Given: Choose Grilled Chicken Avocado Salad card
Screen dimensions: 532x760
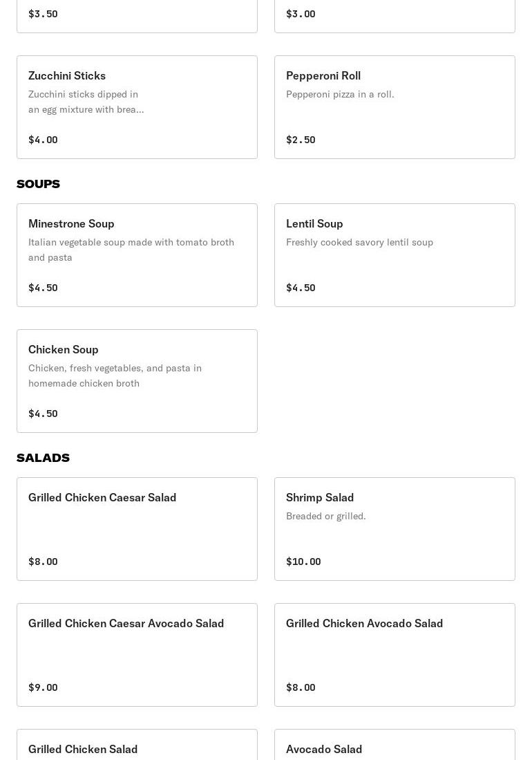Looking at the screenshot, I should click(395, 655).
